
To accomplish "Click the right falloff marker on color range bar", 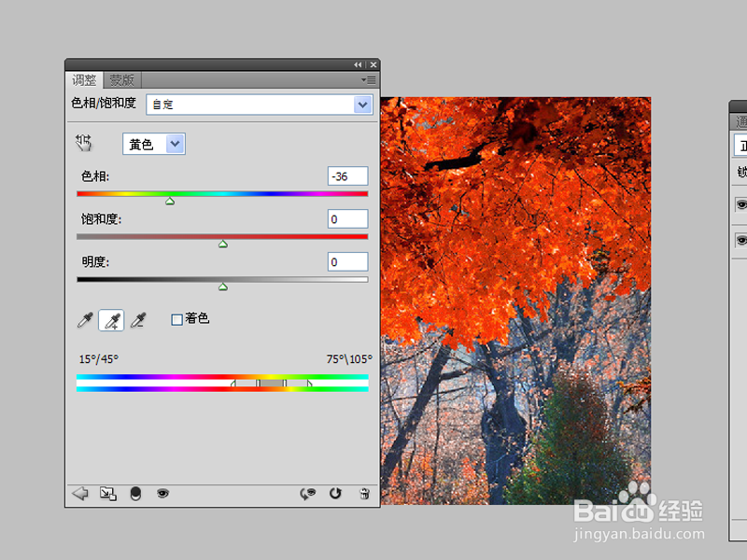I will [310, 383].
